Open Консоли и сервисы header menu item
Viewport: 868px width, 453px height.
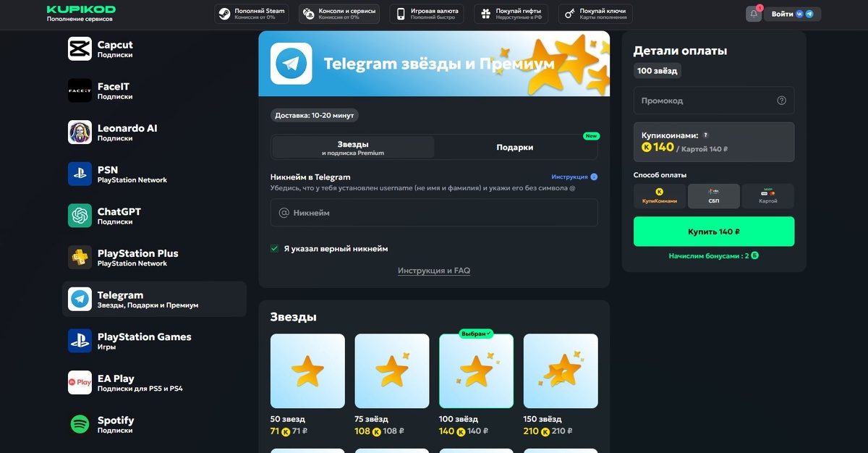pyautogui.click(x=339, y=14)
